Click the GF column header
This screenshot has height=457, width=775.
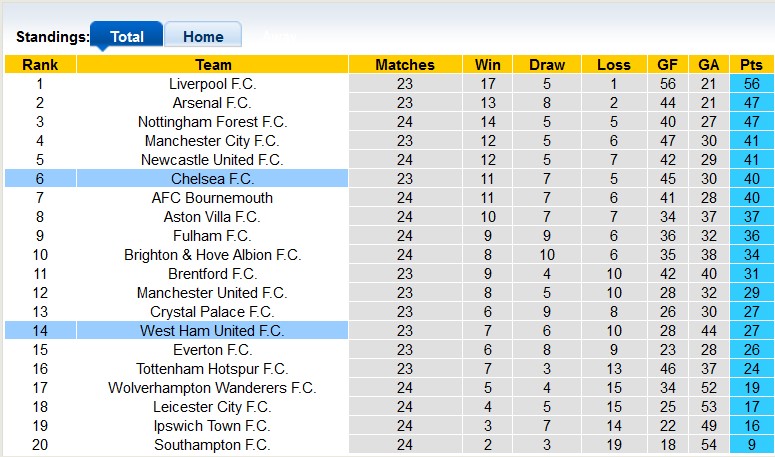click(x=666, y=65)
